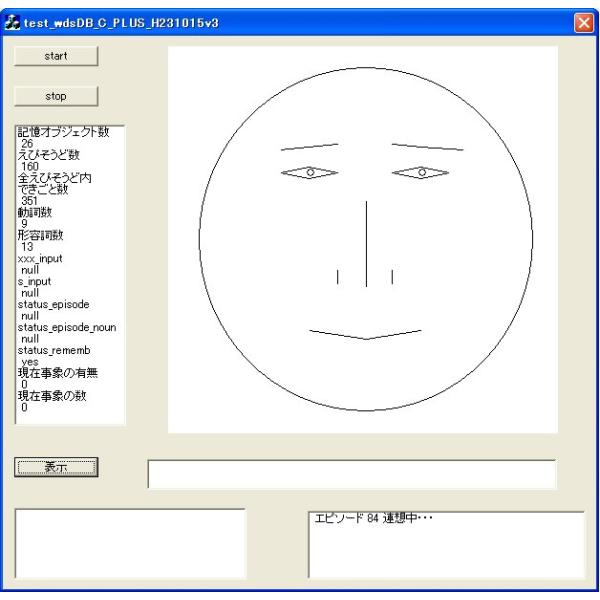Click the left eyebrow on the face
The height and width of the screenshot is (600, 600).
click(310, 145)
